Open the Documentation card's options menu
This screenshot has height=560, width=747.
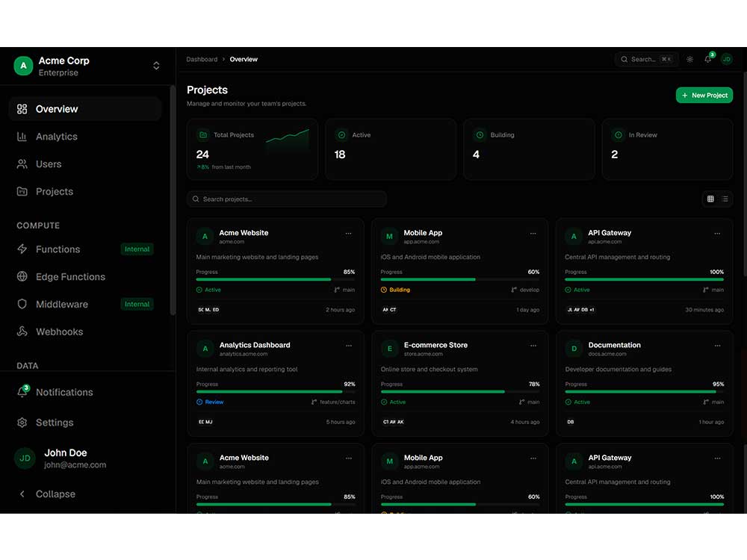point(717,346)
